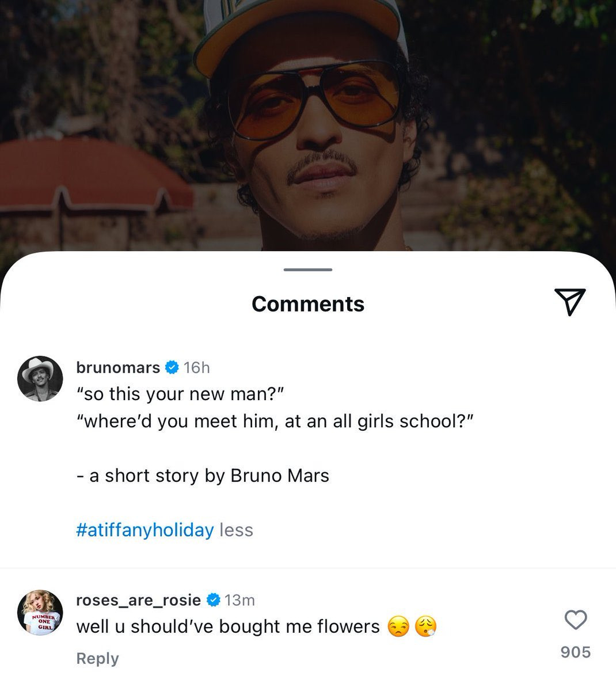Click the unamused face emoji in the comment
This screenshot has width=616, height=691.
398,627
